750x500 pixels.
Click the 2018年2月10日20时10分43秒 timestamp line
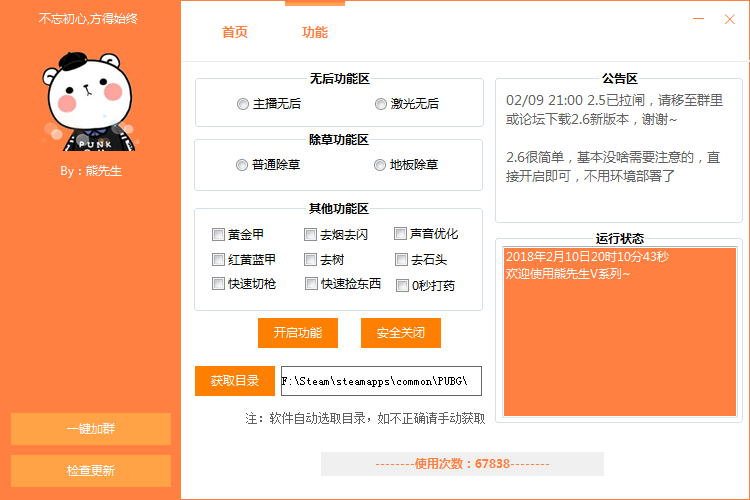tap(587, 257)
